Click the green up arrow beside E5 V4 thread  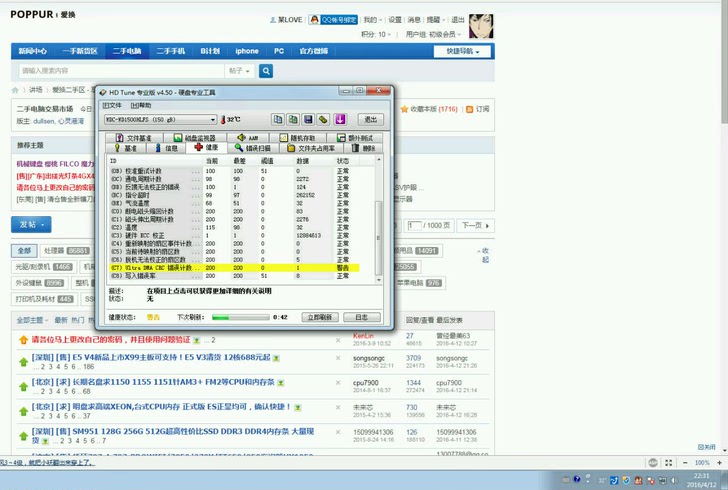pyautogui.click(x=23, y=362)
